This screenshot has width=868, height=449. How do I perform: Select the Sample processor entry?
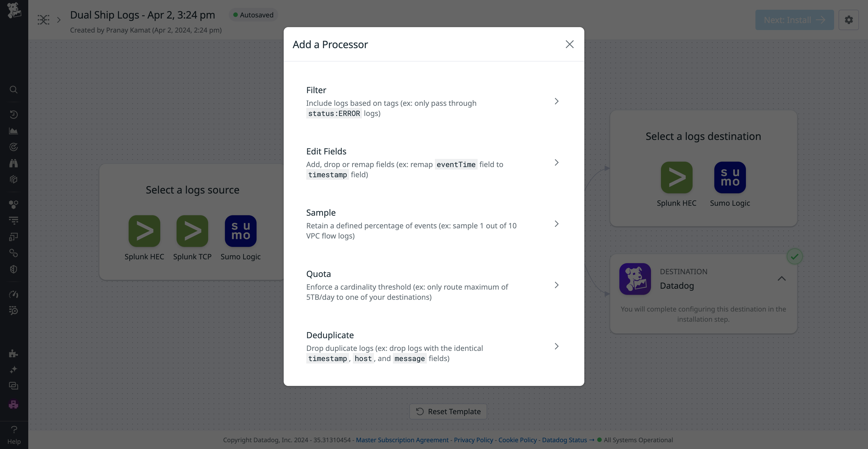click(x=556, y=224)
